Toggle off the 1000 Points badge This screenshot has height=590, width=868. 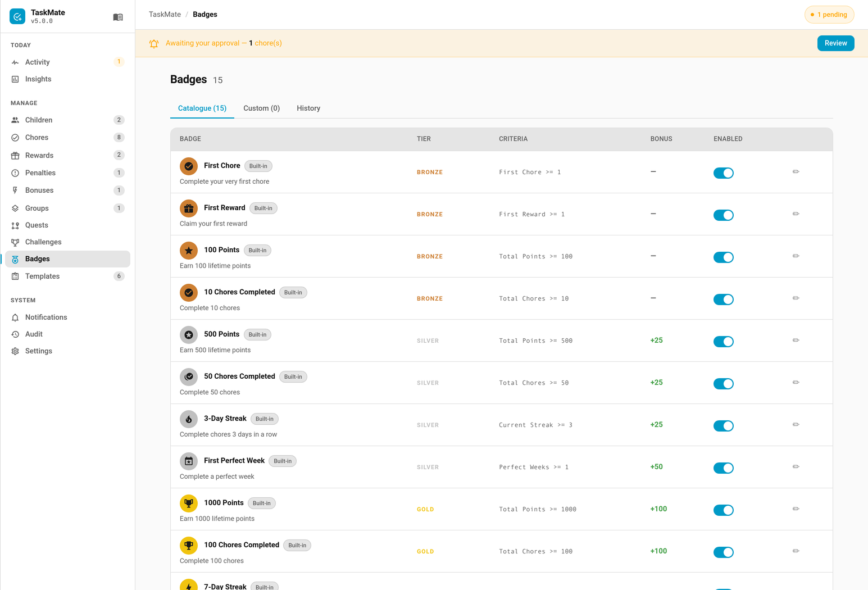pos(724,510)
